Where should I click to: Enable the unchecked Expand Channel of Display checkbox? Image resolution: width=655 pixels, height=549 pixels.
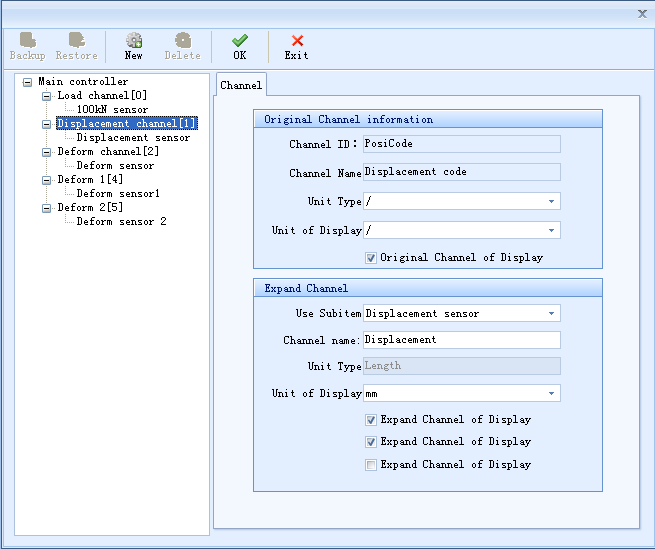click(x=371, y=465)
